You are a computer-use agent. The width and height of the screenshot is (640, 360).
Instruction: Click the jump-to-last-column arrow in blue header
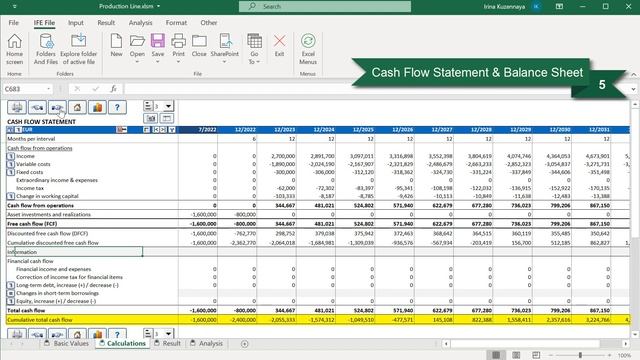click(x=163, y=130)
